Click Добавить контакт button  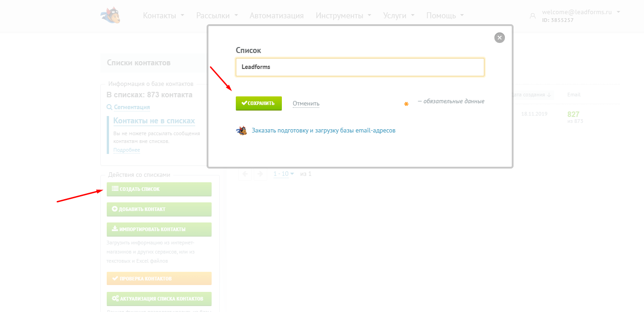click(x=159, y=209)
